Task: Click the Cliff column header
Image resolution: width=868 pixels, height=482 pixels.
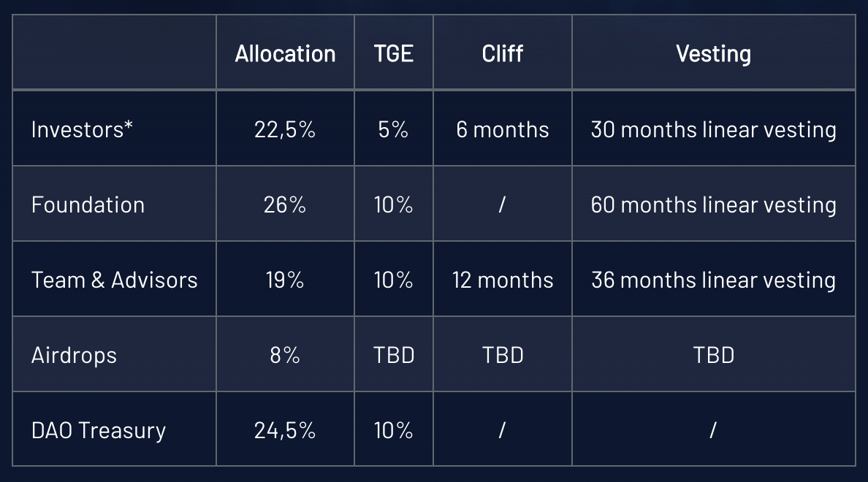Action: tap(502, 54)
